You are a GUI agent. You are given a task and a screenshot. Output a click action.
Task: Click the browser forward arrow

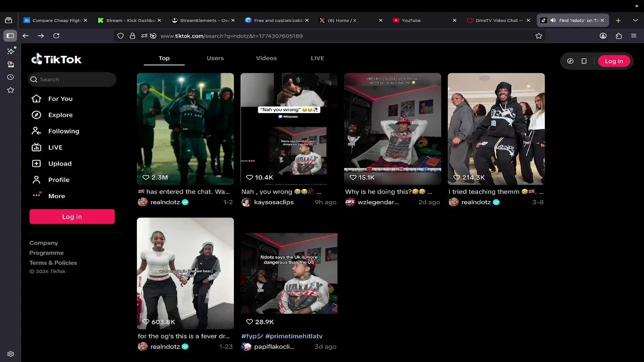click(x=41, y=36)
